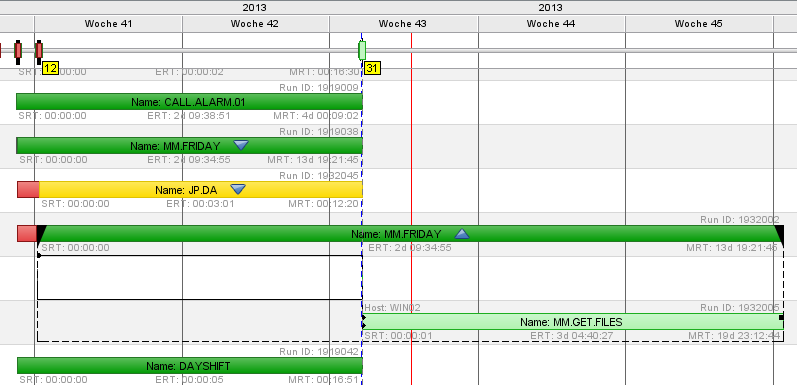Viewport: 797px width, 385px height.
Task: Click the Woche 41 column header
Action: coord(108,23)
